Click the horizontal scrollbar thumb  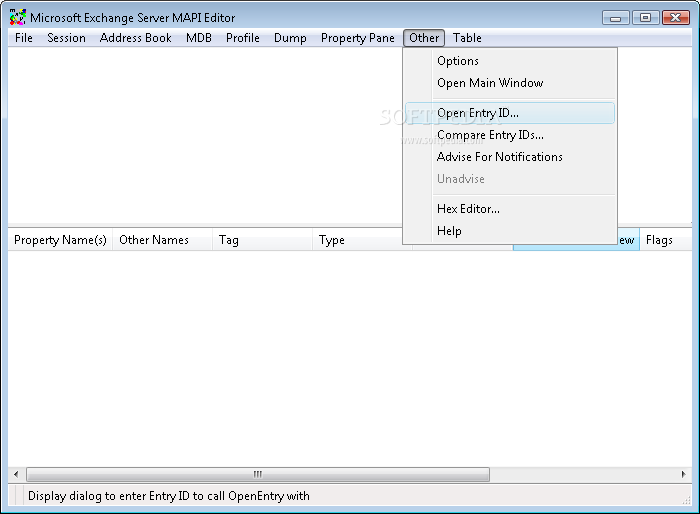tap(258, 474)
